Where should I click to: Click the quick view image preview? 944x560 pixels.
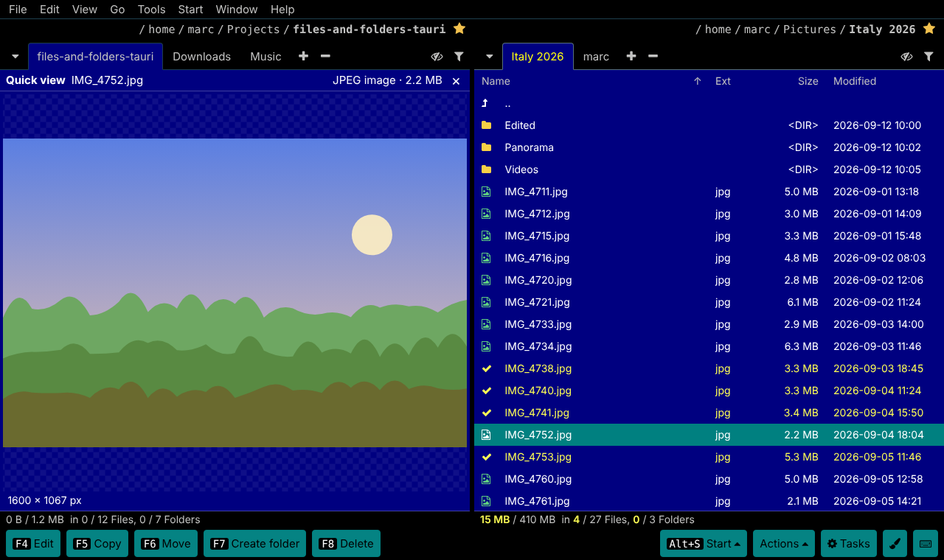point(235,293)
